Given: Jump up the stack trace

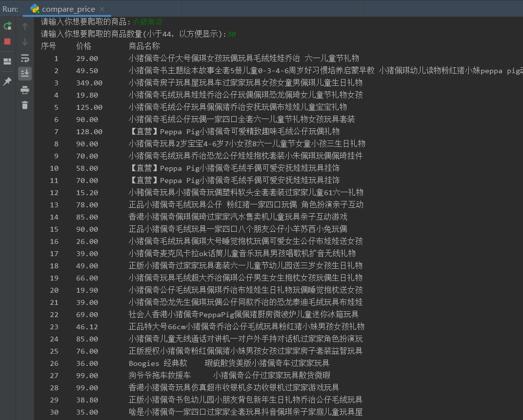Looking at the screenshot, I should click(x=25, y=26).
